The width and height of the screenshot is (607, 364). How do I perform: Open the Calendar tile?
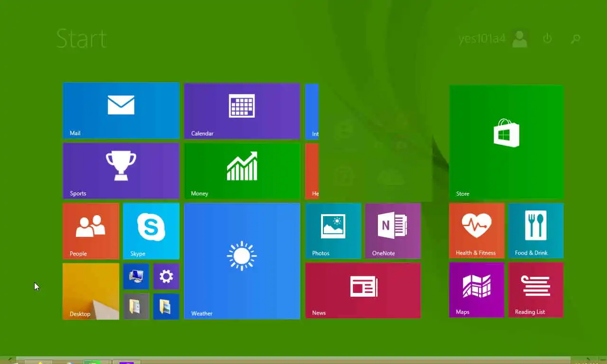pos(242,111)
